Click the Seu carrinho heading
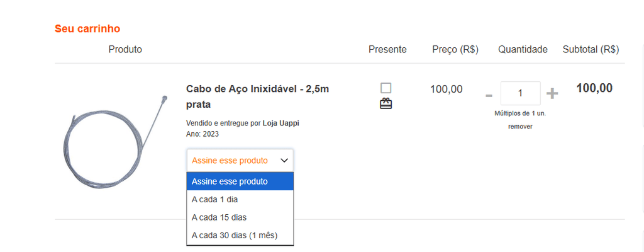The image size is (644, 252). (x=87, y=29)
